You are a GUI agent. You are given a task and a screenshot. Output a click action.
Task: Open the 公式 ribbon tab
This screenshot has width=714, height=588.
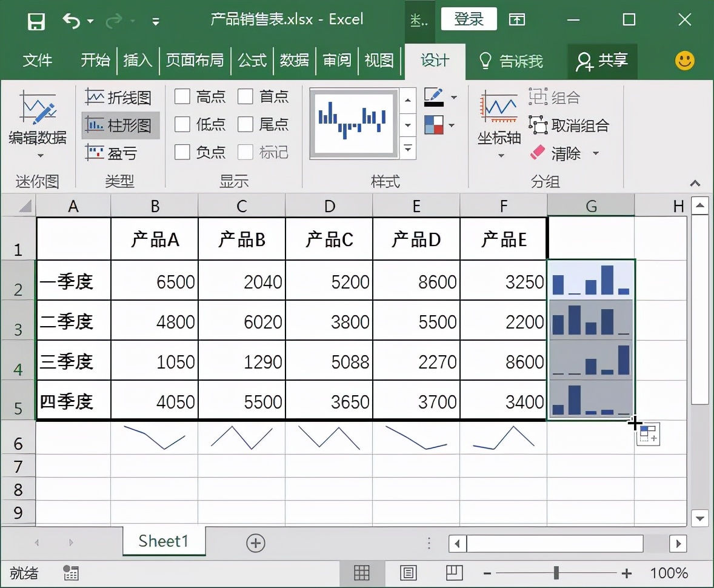coord(252,60)
